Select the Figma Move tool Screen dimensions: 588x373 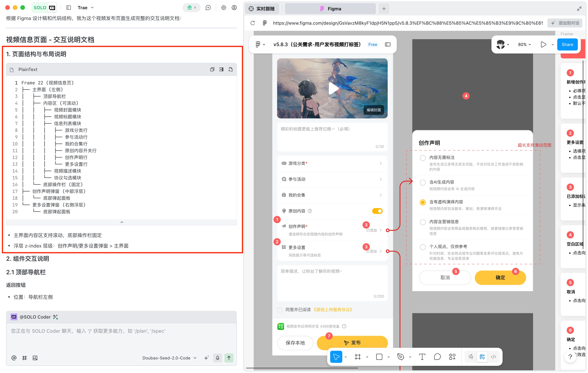coord(336,357)
